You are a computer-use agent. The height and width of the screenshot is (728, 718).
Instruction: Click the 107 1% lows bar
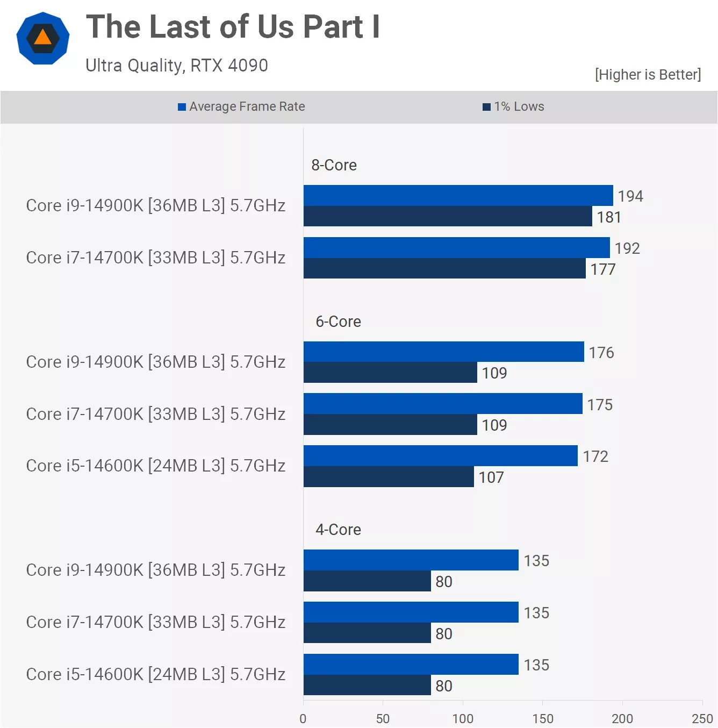click(389, 477)
